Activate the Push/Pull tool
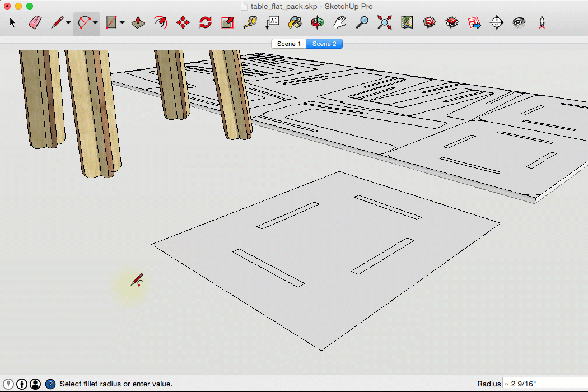This screenshot has width=588, height=392. (x=138, y=23)
